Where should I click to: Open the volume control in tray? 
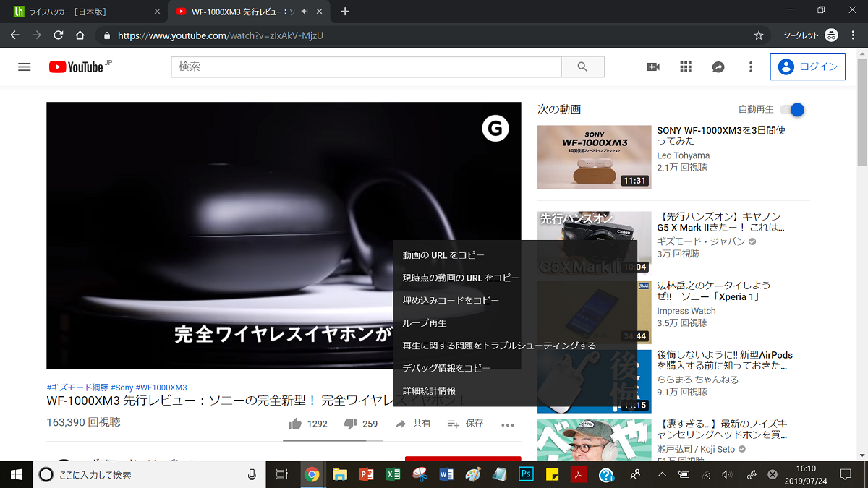tap(727, 475)
